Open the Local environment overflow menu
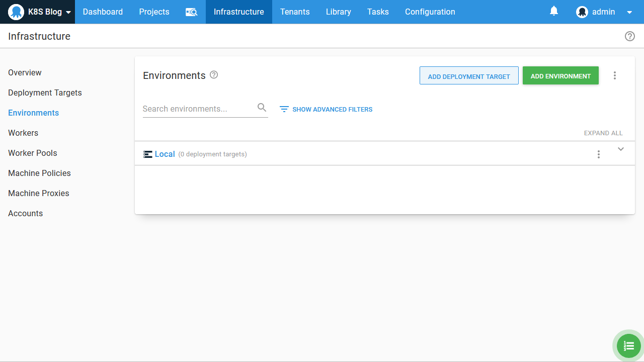This screenshot has height=362, width=644. (598, 154)
